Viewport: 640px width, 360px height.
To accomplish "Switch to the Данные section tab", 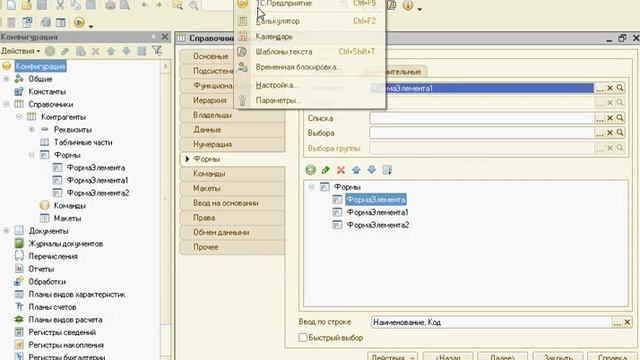I will click(x=233, y=130).
